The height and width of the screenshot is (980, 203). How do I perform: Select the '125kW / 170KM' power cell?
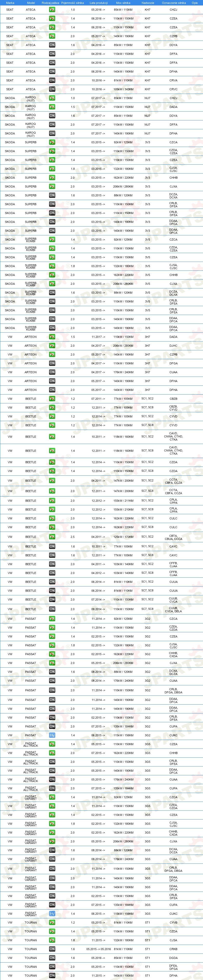[x=123, y=537]
